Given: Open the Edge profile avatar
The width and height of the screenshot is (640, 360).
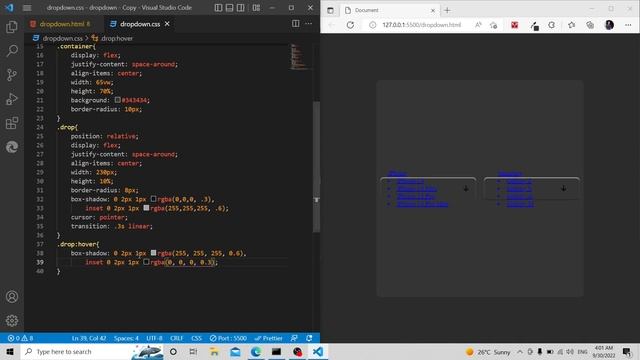Looking at the screenshot, I should pos(609,25).
